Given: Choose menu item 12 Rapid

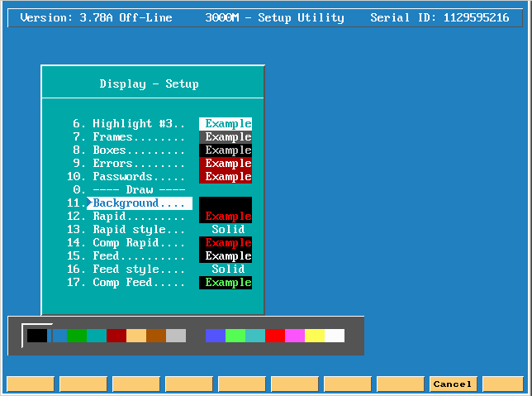Looking at the screenshot, I should (x=126, y=217).
